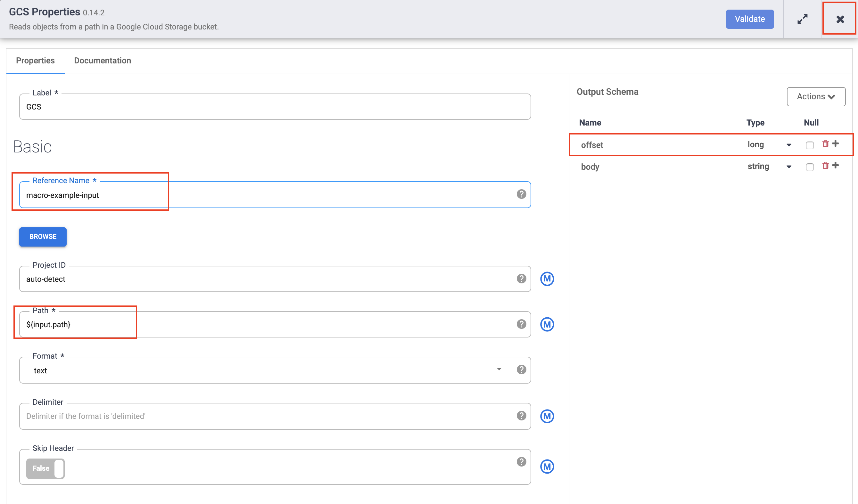Viewport: 858px width, 504px height.
Task: Select the Properties tab
Action: [35, 61]
